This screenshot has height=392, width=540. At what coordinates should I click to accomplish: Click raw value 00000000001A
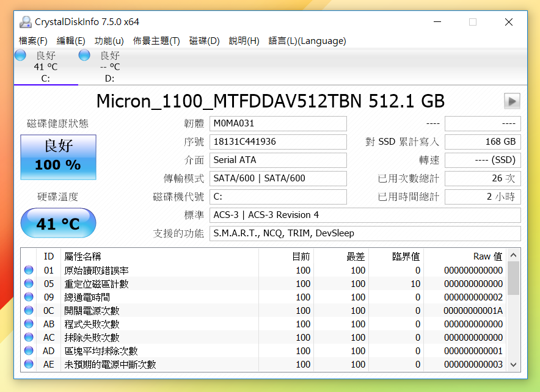pos(473,311)
